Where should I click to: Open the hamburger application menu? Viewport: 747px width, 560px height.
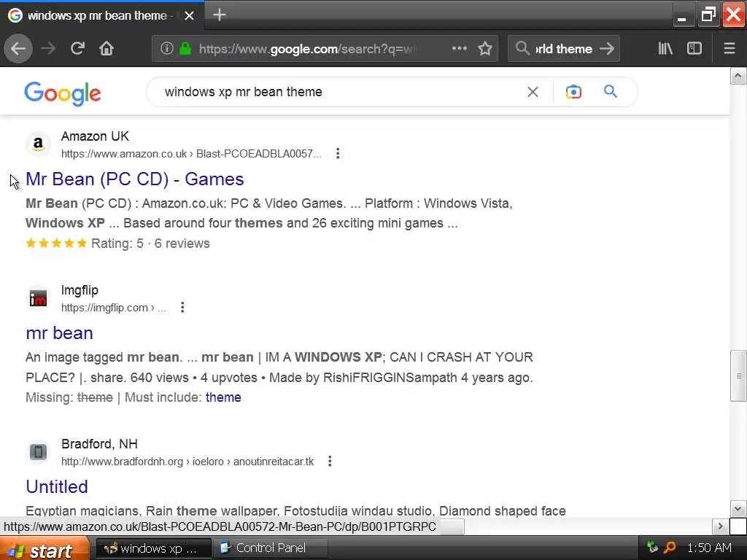[729, 48]
